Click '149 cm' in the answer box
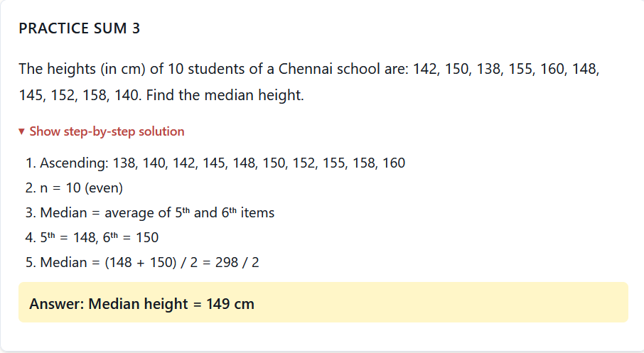This screenshot has width=644, height=353. (x=230, y=304)
